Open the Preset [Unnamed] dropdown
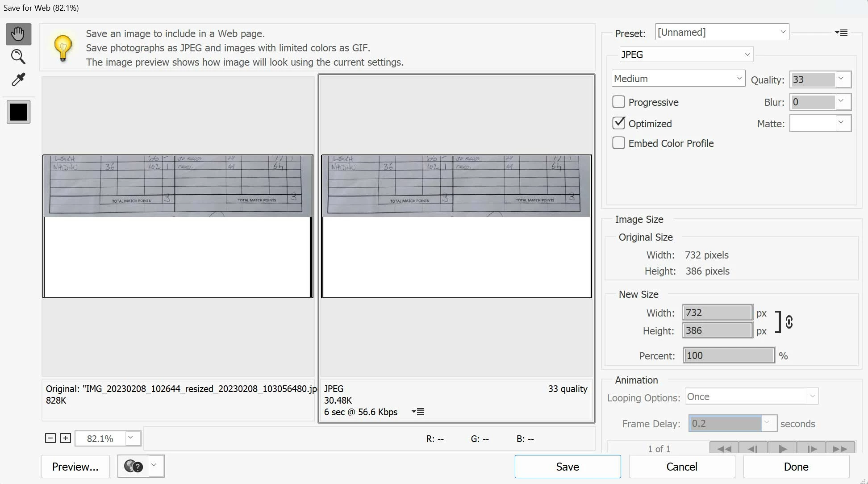 tap(722, 32)
